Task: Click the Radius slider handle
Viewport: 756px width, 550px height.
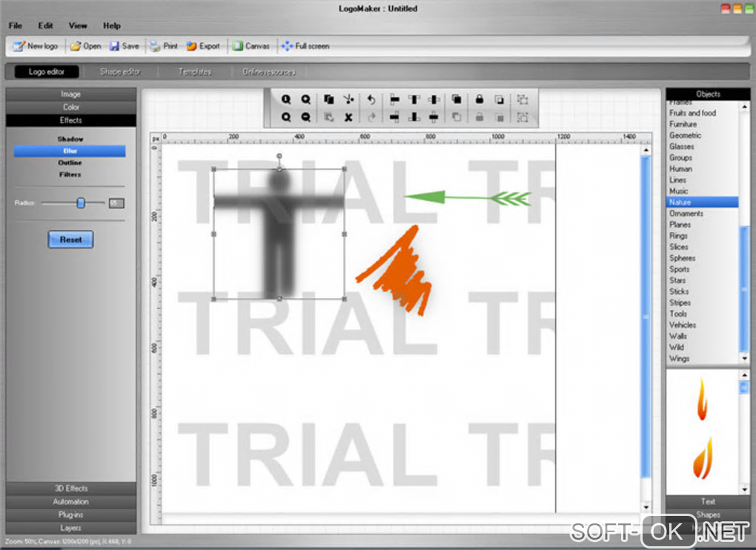Action: pyautogui.click(x=81, y=203)
